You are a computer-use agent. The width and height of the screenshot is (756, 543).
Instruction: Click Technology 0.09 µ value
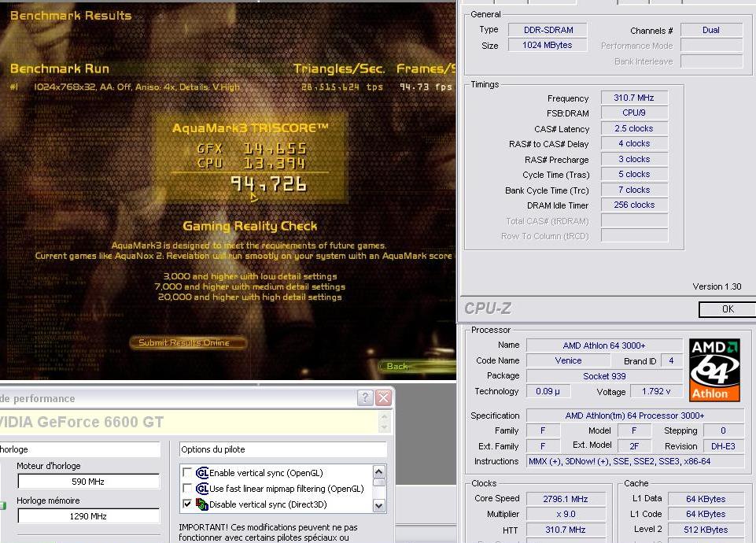[x=548, y=391]
